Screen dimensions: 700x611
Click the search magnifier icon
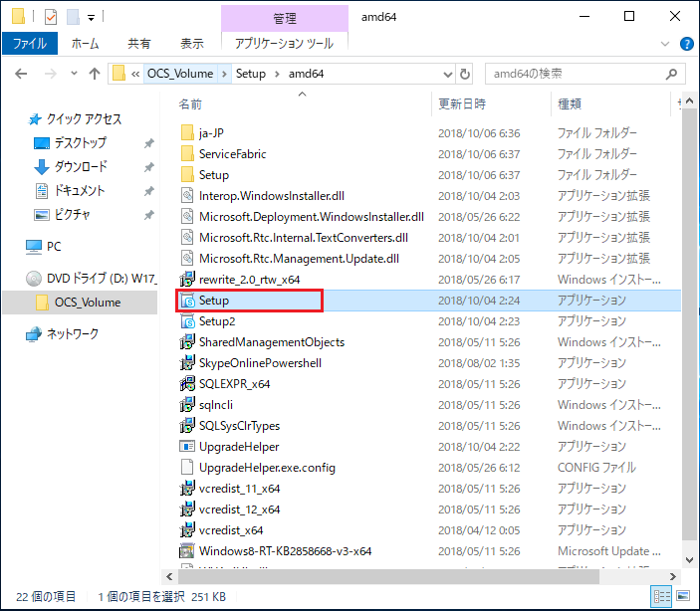tap(671, 74)
